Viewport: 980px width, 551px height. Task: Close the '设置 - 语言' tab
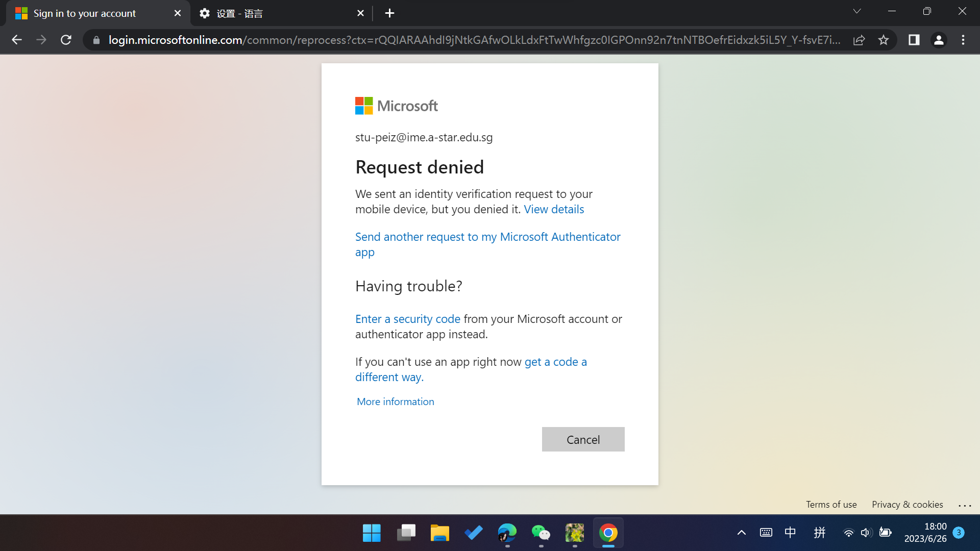(x=360, y=13)
